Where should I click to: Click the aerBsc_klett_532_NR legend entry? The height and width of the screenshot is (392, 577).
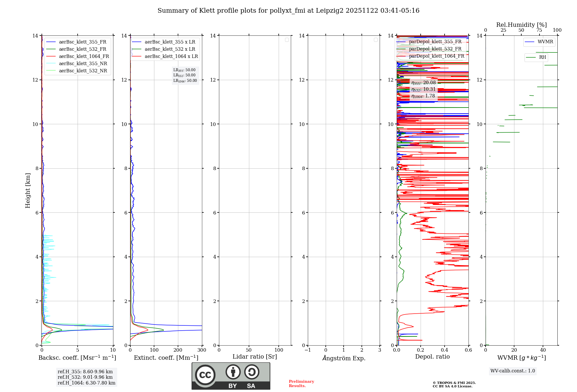(x=83, y=71)
